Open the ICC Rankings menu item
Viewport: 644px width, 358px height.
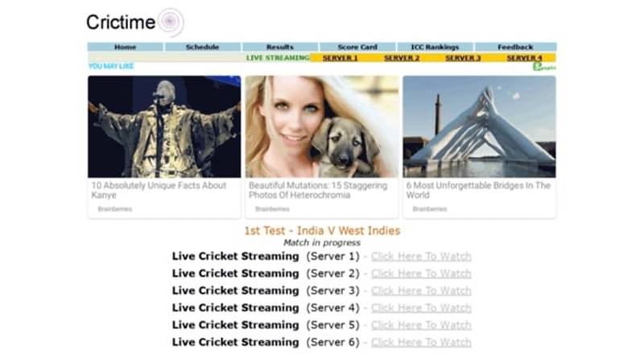pos(435,47)
